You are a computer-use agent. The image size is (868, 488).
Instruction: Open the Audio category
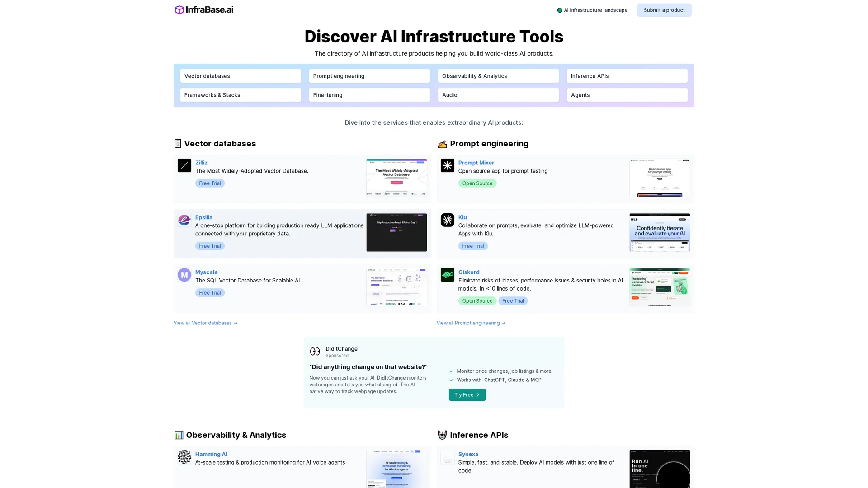click(x=498, y=95)
